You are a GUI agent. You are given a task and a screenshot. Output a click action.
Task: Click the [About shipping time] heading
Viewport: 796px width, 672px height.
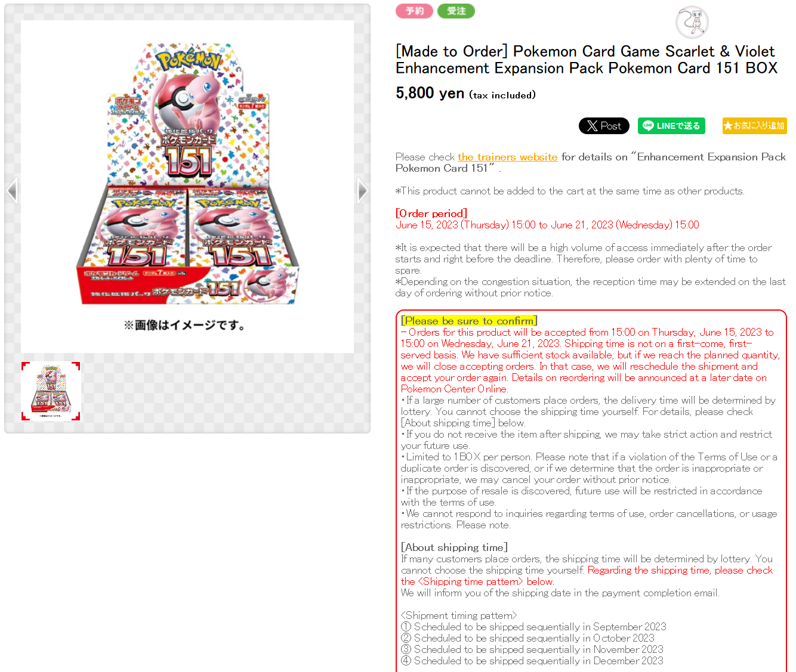(x=454, y=547)
